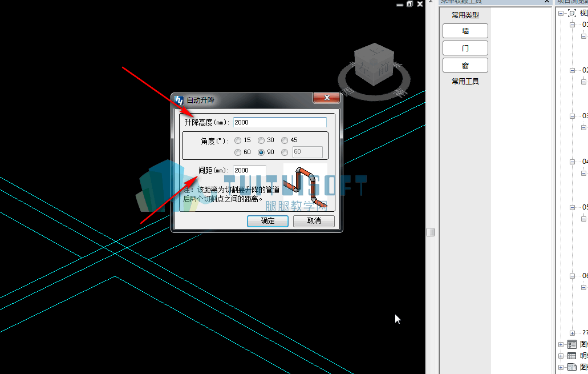Image resolution: width=588 pixels, height=374 pixels.
Task: Collapse the 05 node in project browser
Action: click(x=572, y=207)
